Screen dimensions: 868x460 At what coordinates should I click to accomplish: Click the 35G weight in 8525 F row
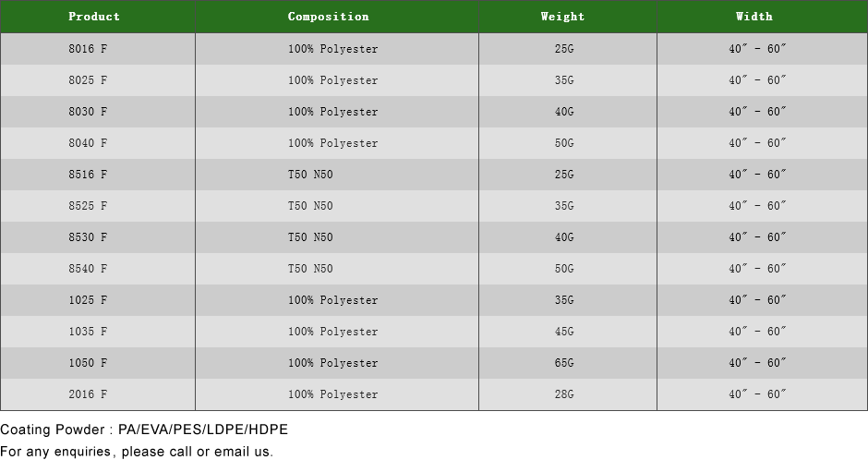click(564, 206)
